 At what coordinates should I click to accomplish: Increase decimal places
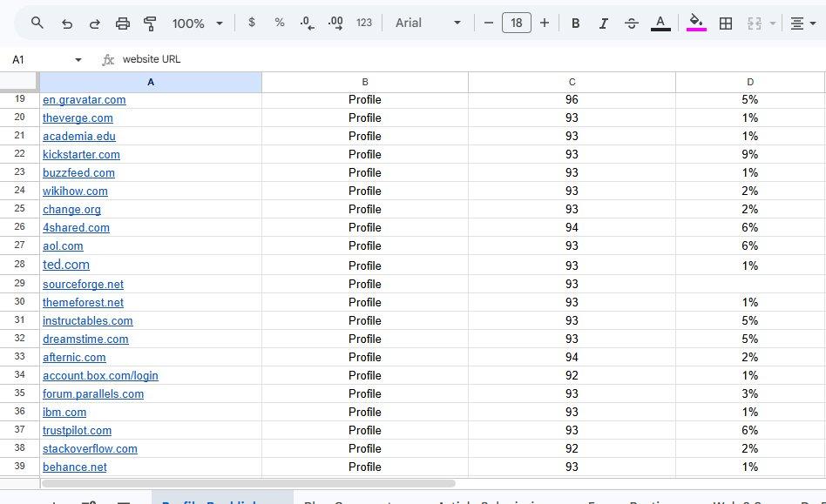point(335,24)
